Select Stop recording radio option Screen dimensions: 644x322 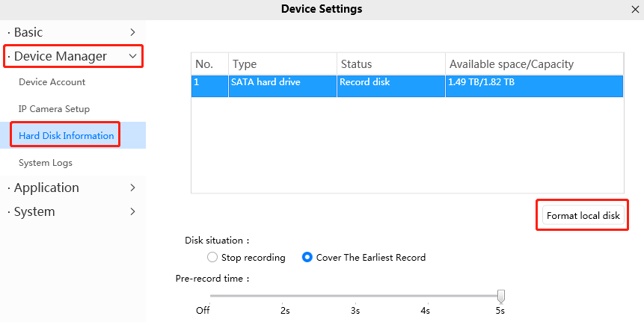[212, 258]
